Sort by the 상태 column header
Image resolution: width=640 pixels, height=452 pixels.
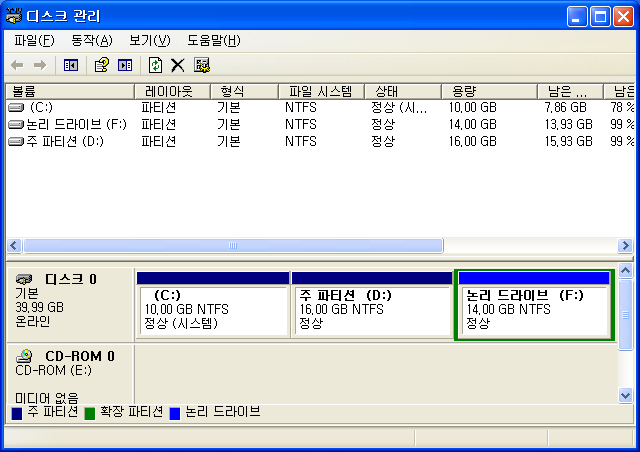click(403, 91)
